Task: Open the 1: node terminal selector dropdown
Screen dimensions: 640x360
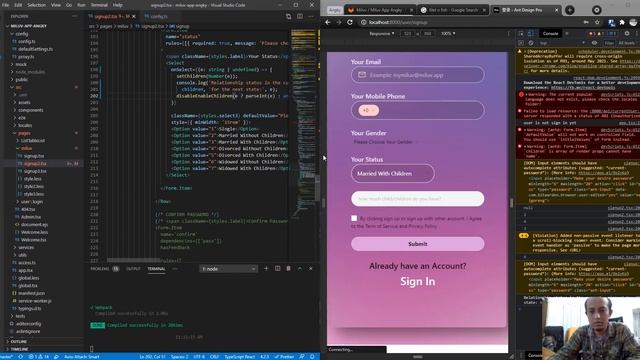Action: tap(229, 269)
